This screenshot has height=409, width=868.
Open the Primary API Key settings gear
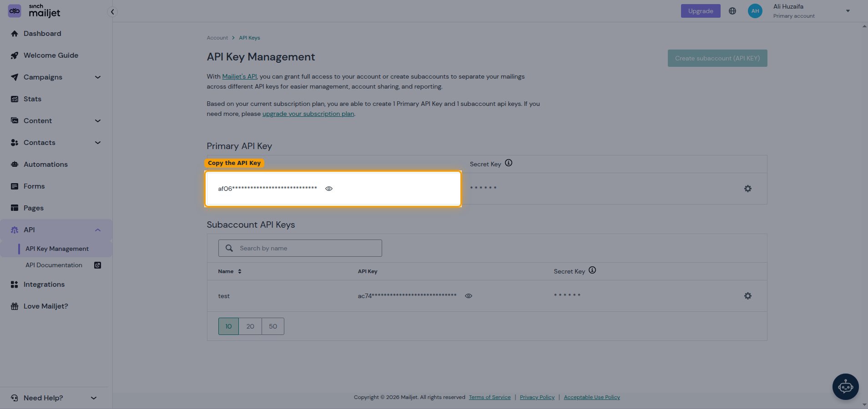(748, 189)
